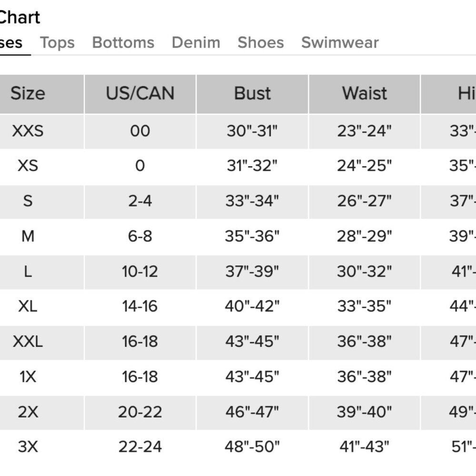476x476 pixels.
Task: Click the 37"-39" bust measurement
Action: [252, 271]
